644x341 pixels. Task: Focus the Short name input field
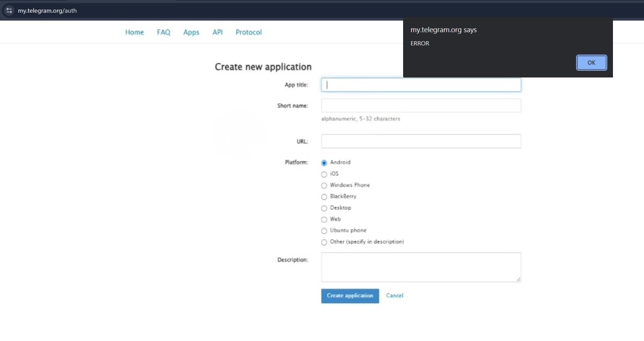pos(421,105)
